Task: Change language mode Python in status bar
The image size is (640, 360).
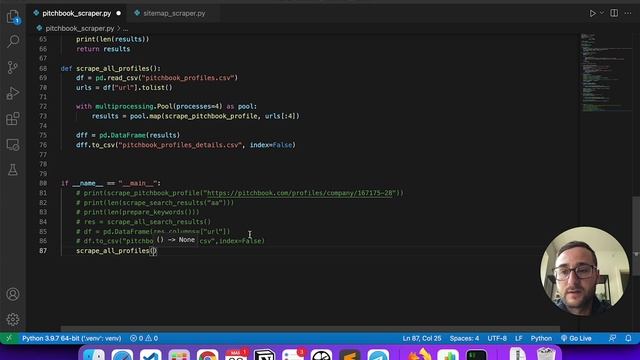Action: click(541, 338)
